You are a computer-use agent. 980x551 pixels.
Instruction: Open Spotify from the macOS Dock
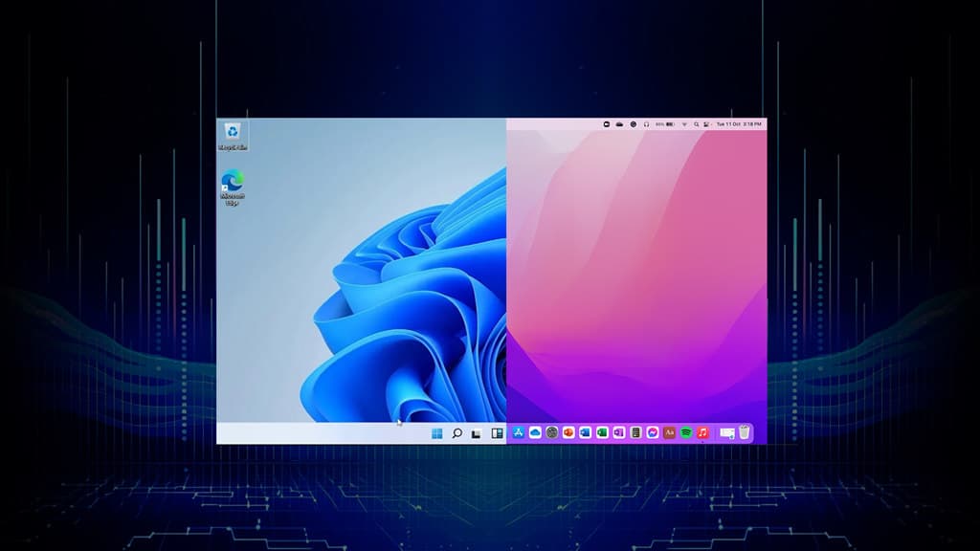click(x=686, y=432)
